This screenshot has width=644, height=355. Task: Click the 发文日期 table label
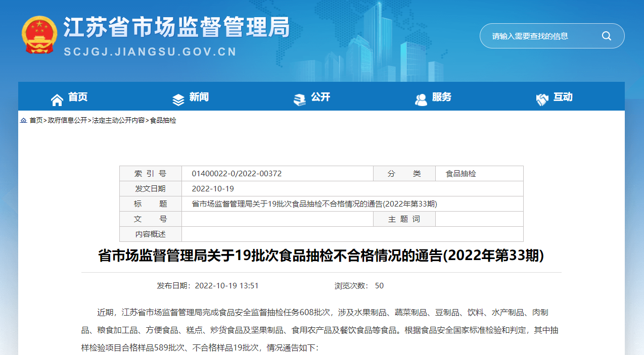pyautogui.click(x=150, y=189)
